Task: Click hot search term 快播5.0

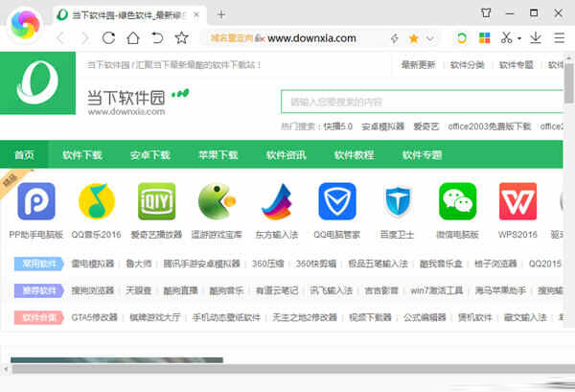Action: click(x=338, y=127)
